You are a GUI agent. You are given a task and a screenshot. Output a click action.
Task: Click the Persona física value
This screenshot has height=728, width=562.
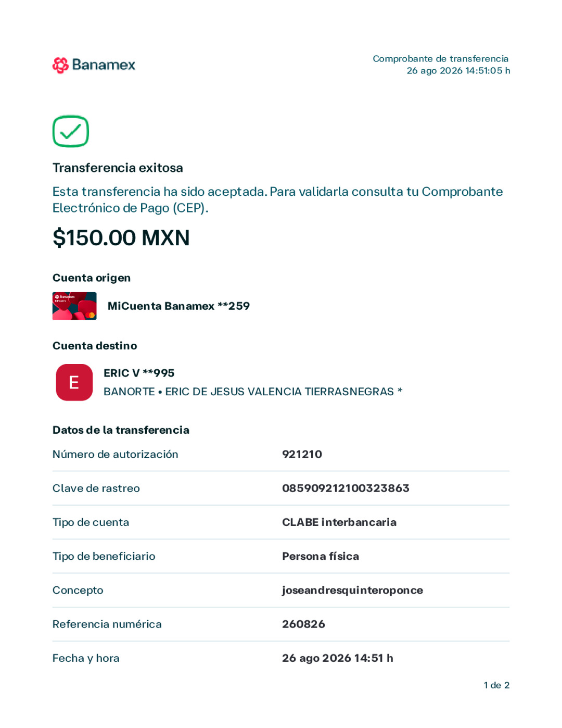point(321,556)
